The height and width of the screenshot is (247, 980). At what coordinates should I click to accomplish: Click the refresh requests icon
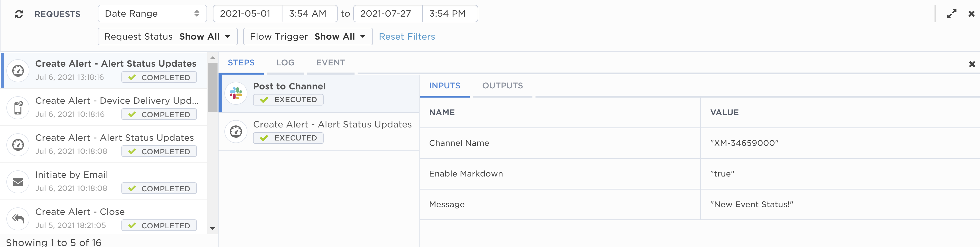pyautogui.click(x=19, y=14)
